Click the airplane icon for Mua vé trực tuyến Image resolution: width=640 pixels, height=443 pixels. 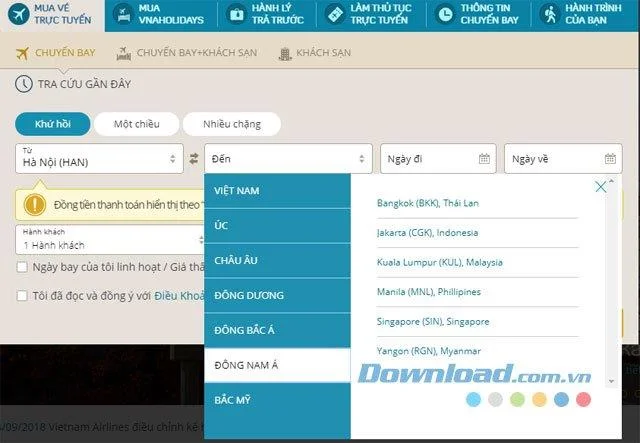tap(18, 14)
